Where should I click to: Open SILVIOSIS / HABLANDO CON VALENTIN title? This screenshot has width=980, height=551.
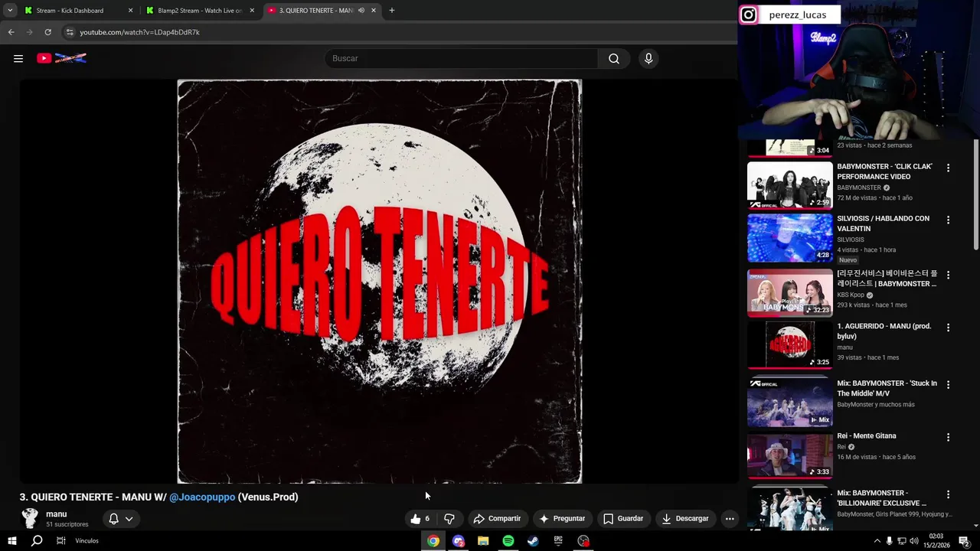(883, 223)
